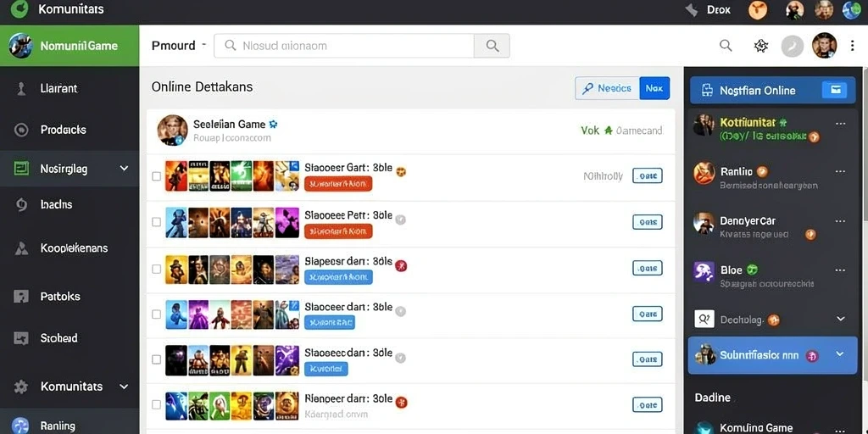Click the orange tag under Slaoceer Gart
Viewport: 868px width, 434px height.
pyautogui.click(x=338, y=184)
